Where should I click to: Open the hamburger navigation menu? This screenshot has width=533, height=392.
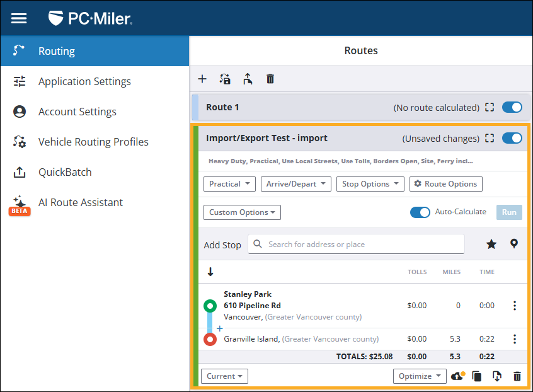point(19,18)
